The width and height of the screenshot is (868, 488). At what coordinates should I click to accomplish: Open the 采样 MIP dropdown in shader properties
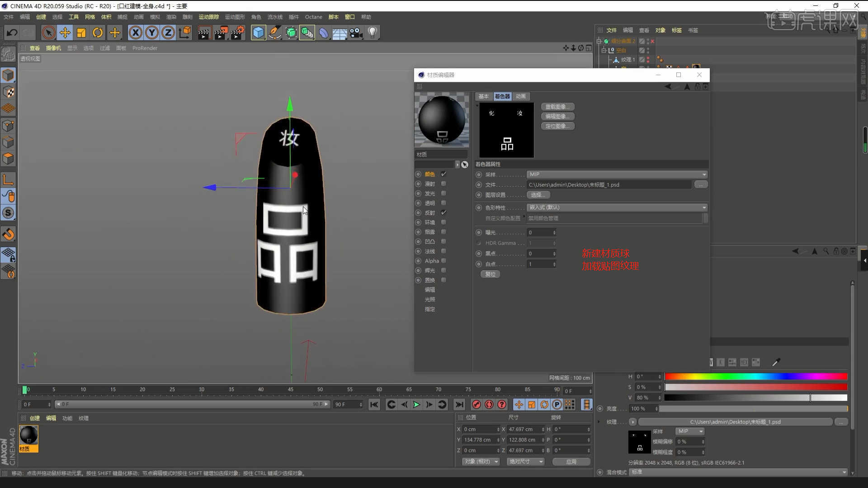click(x=617, y=174)
